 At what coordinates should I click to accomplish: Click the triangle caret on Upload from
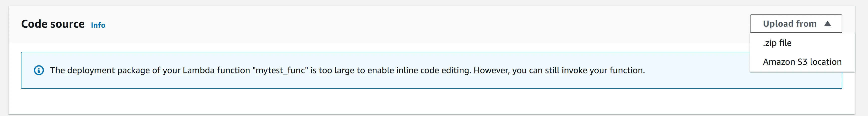coord(828,24)
